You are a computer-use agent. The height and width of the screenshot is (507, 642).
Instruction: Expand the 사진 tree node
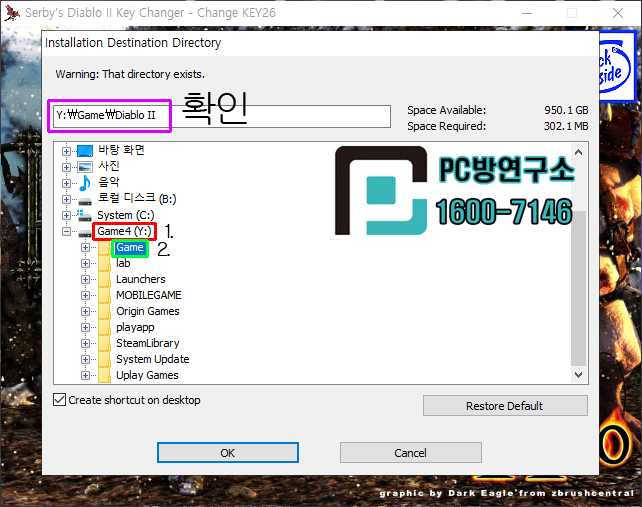coord(66,167)
